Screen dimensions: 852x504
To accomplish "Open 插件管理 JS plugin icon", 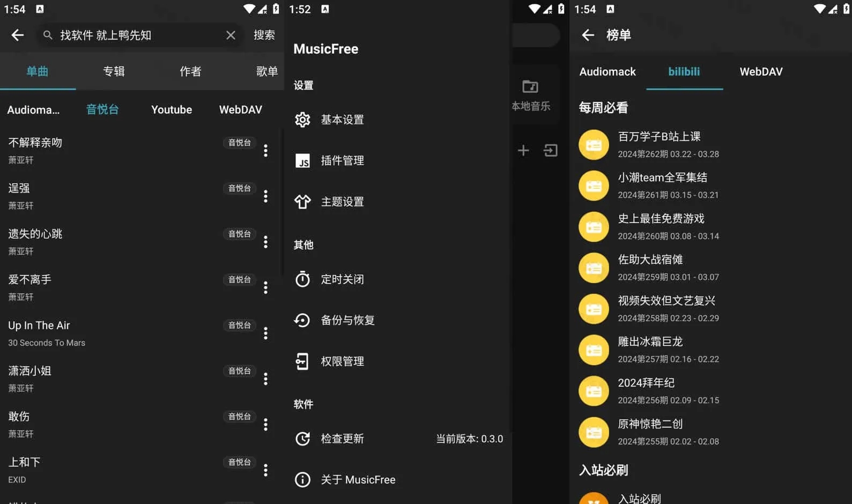I will [x=302, y=161].
